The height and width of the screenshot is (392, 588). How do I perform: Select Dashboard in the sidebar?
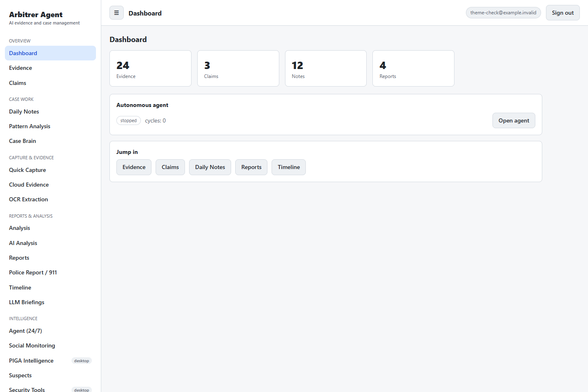pyautogui.click(x=50, y=53)
